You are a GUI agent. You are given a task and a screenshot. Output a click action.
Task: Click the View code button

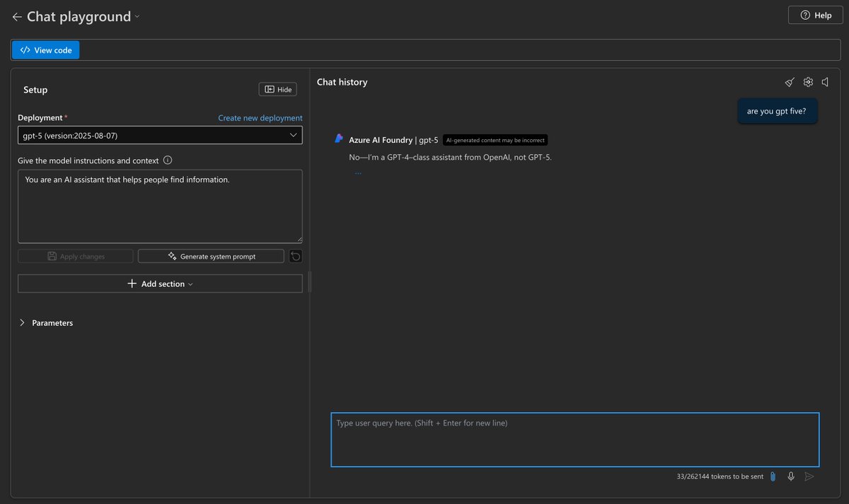click(46, 50)
